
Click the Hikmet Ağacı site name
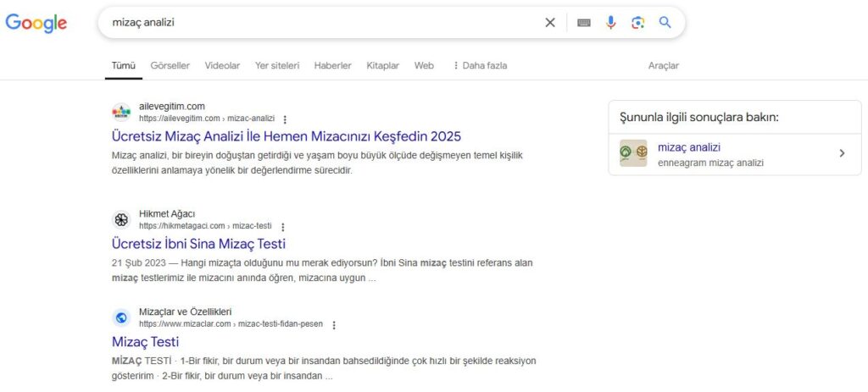click(x=167, y=214)
